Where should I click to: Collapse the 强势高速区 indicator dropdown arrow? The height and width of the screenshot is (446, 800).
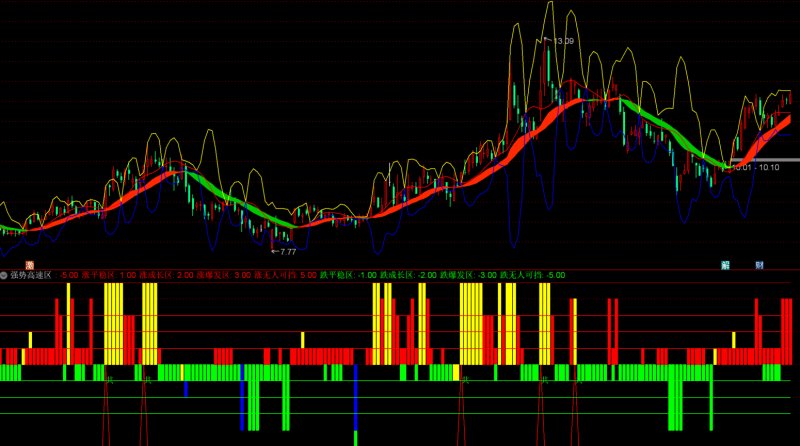4,275
